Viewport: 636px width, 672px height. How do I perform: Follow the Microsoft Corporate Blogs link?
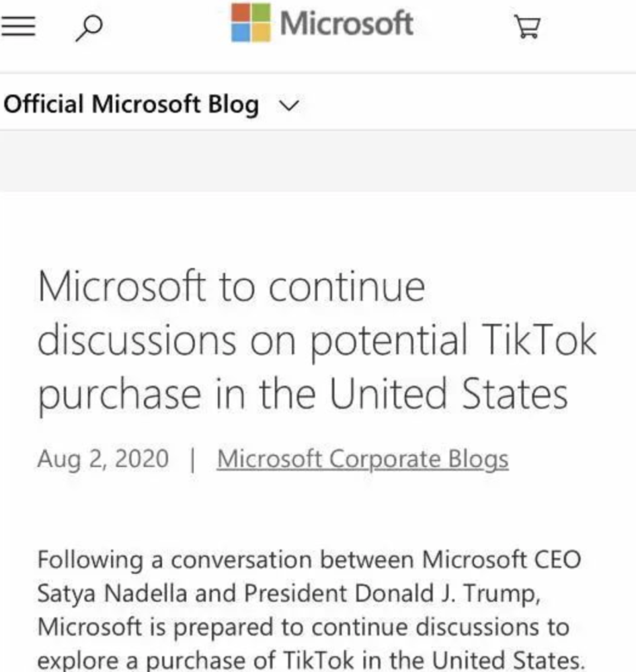pos(363,459)
